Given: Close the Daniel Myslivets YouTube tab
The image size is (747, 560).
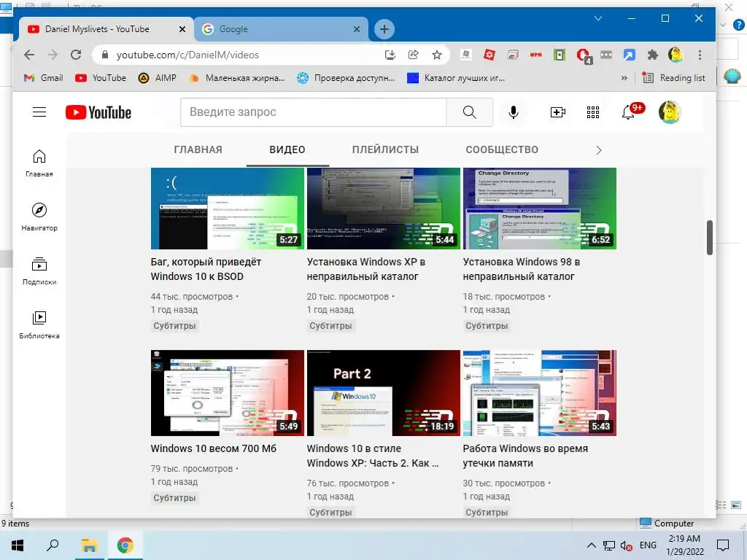Looking at the screenshot, I should [182, 29].
